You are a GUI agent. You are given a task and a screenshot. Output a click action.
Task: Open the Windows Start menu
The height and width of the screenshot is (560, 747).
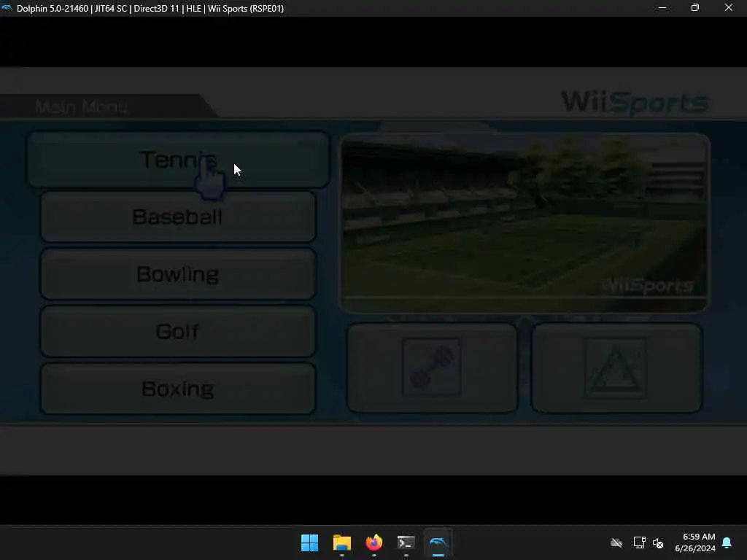309,542
